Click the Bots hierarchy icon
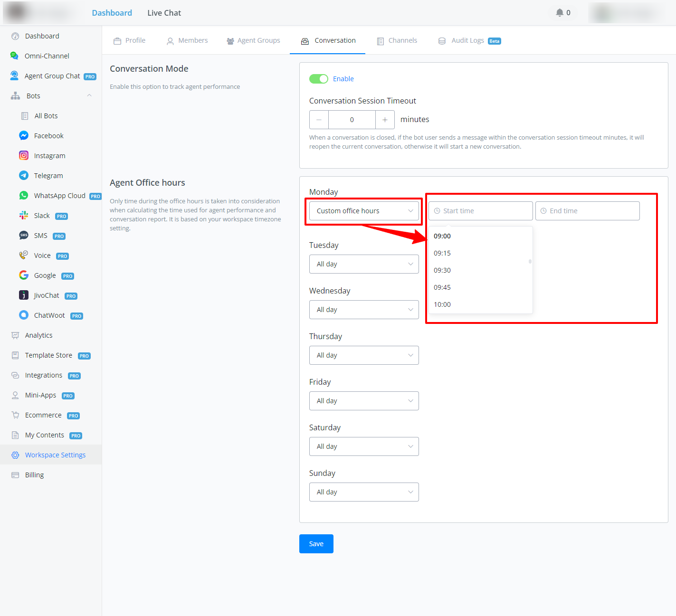Viewport: 676px width, 616px height. (x=16, y=96)
